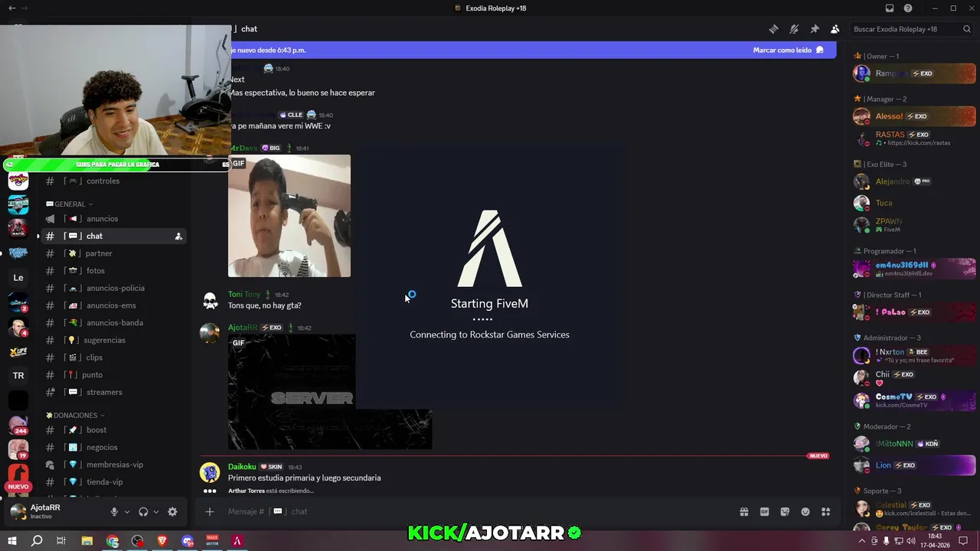Show pinned messages pin icon
This screenshot has width=980, height=551.
click(x=815, y=29)
